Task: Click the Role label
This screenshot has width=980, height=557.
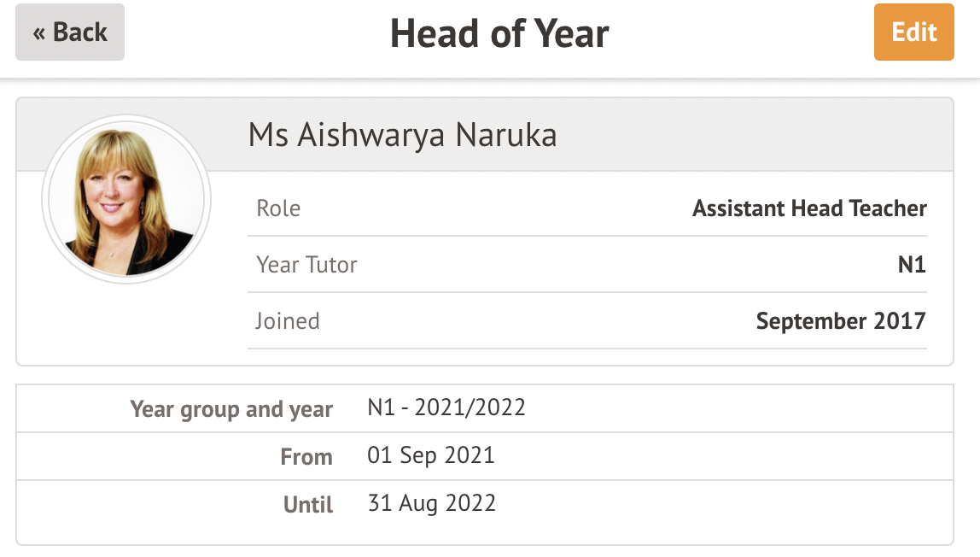Action: 278,208
